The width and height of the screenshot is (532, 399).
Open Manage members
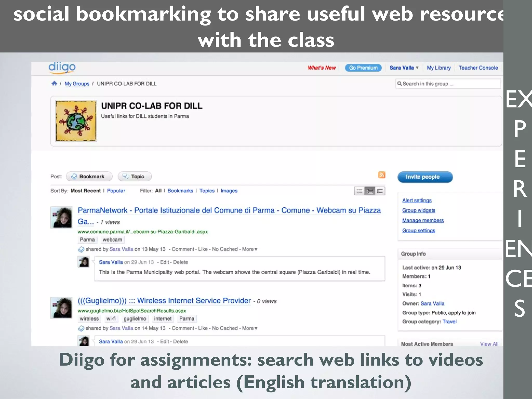[423, 220]
